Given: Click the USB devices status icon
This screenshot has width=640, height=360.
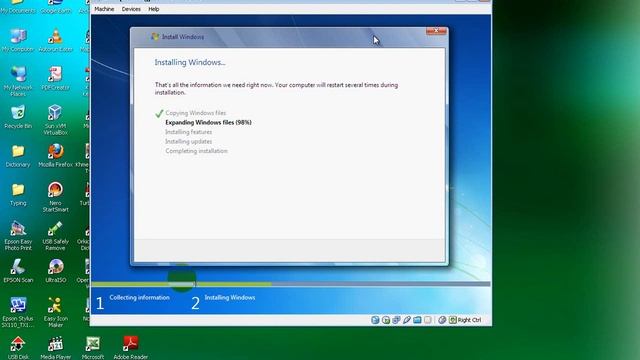Looking at the screenshot, I should (407, 320).
